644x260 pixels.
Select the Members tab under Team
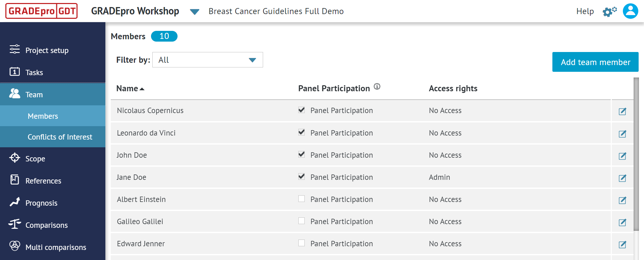click(43, 116)
